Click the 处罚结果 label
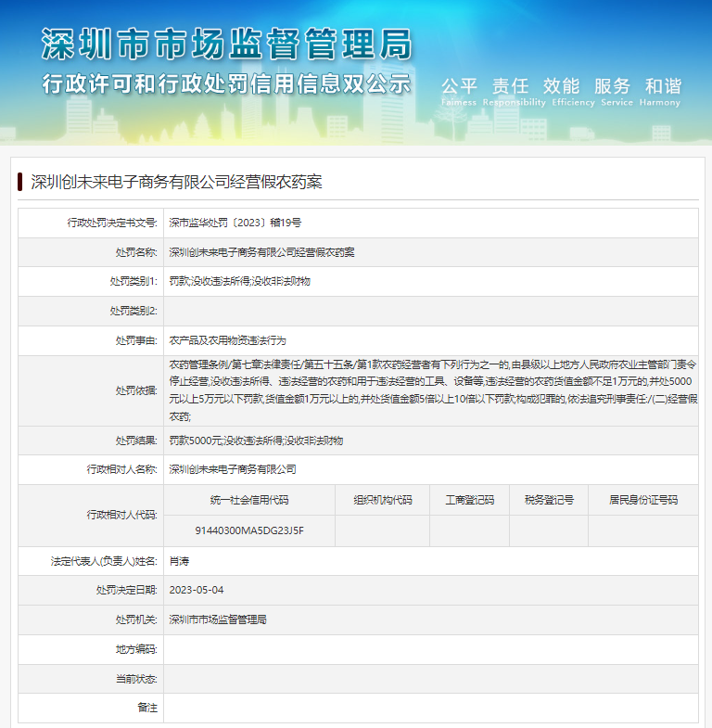712x728 pixels. click(136, 441)
